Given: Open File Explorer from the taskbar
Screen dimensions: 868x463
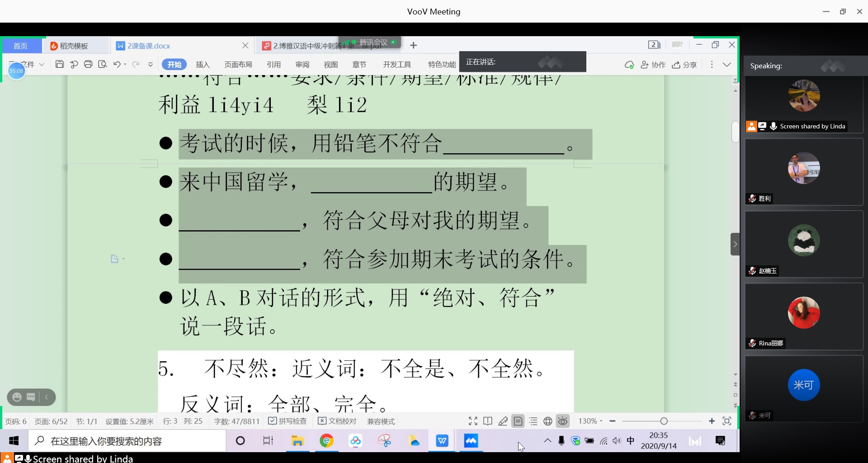Looking at the screenshot, I should 297,441.
